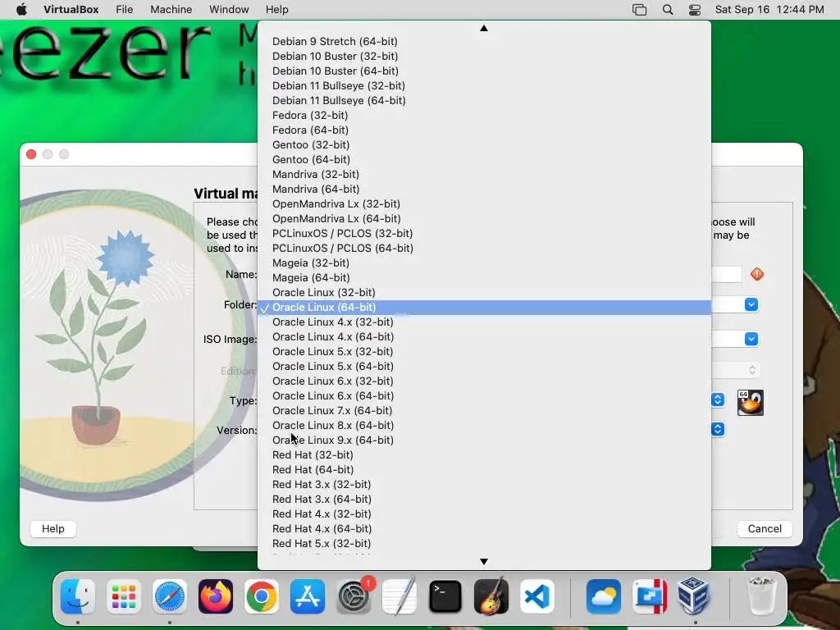Open GarageBand guitar icon in dock

coord(491,596)
